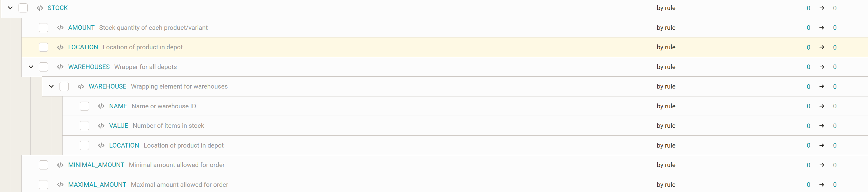Click the code tag icon beside WAREHOUSES
This screenshot has height=192, width=868.
coord(60,67)
